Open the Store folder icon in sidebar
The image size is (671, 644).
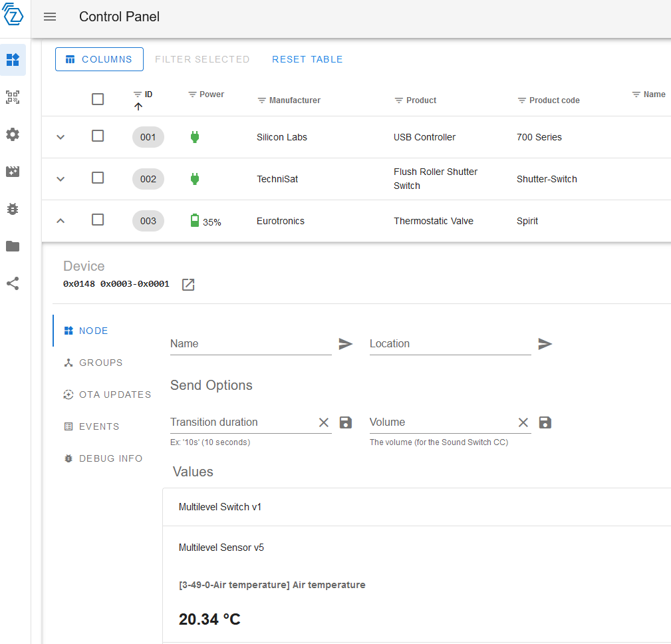13,246
